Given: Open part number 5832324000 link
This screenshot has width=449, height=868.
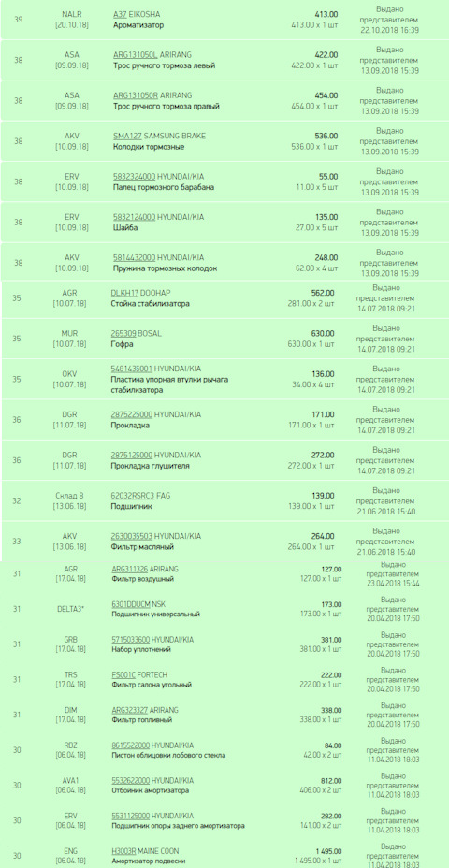Looking at the screenshot, I should [x=134, y=177].
